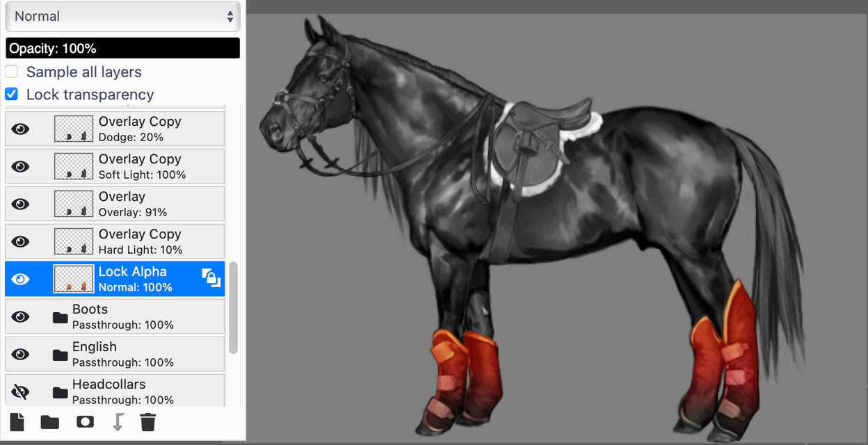Show the hidden Headcollars folder

click(x=21, y=391)
